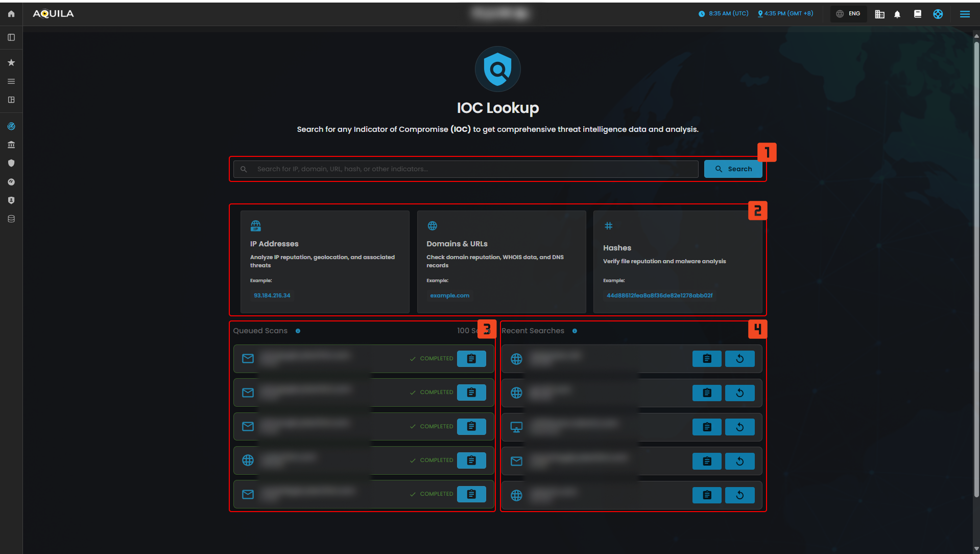Open the database icon in sidebar
This screenshot has height=554, width=980.
pos(11,219)
